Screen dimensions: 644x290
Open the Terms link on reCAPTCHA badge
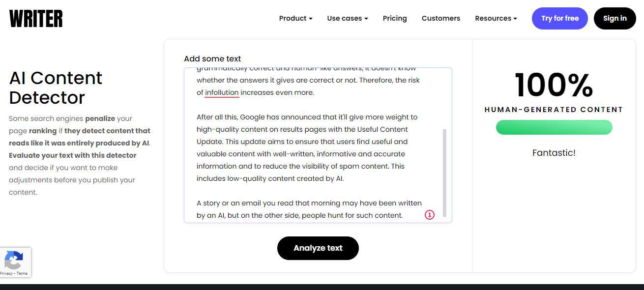[22, 273]
